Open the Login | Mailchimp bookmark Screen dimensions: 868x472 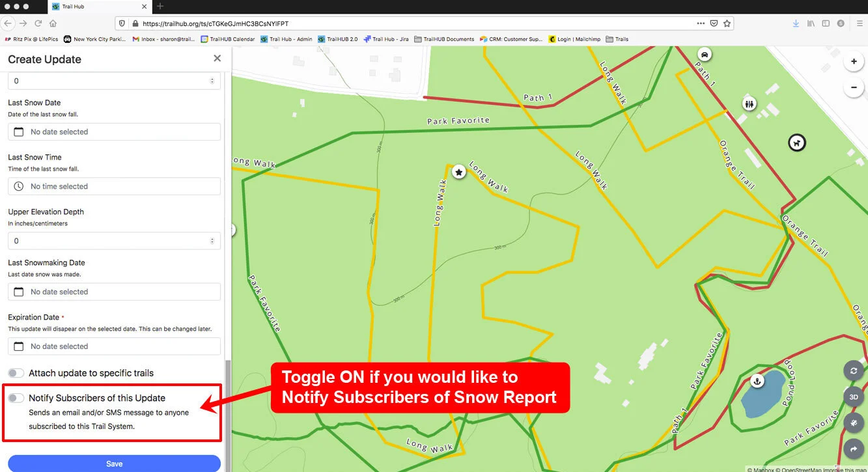574,39
